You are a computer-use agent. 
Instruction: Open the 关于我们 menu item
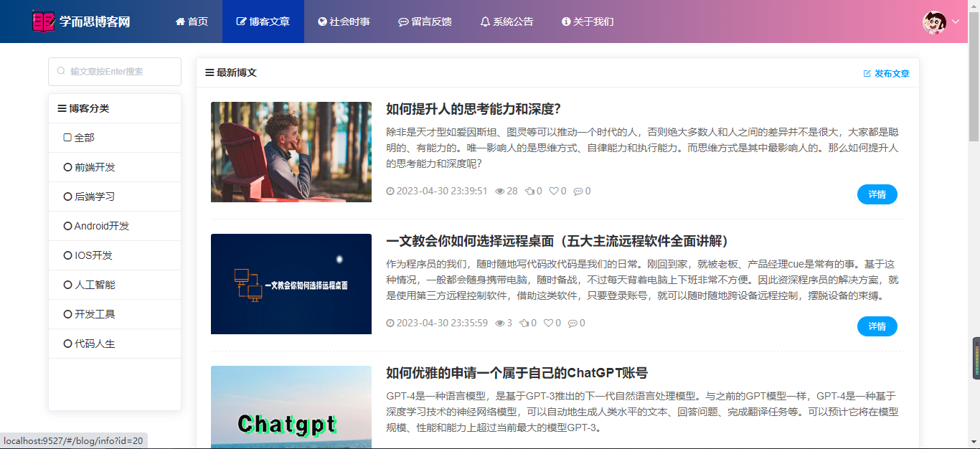[x=588, y=22]
